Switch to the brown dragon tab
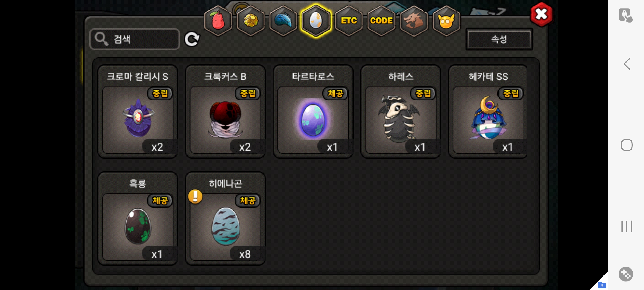644x290 pixels. pyautogui.click(x=414, y=21)
